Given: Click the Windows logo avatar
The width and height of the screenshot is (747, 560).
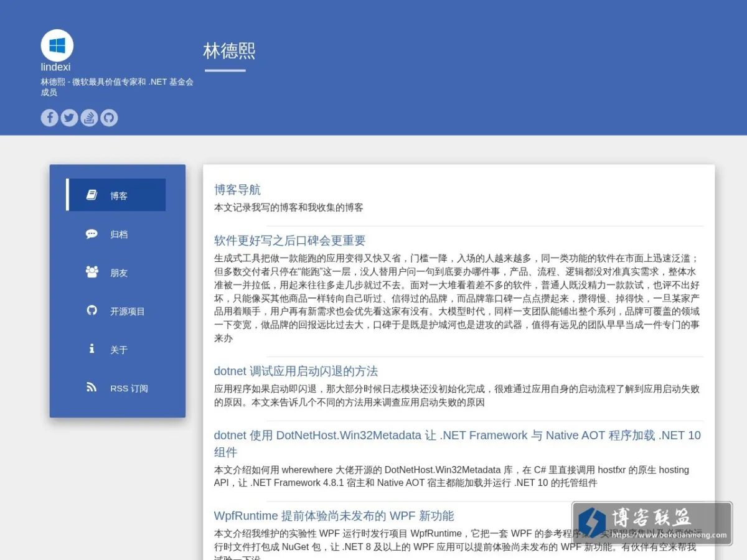Looking at the screenshot, I should pos(57,45).
